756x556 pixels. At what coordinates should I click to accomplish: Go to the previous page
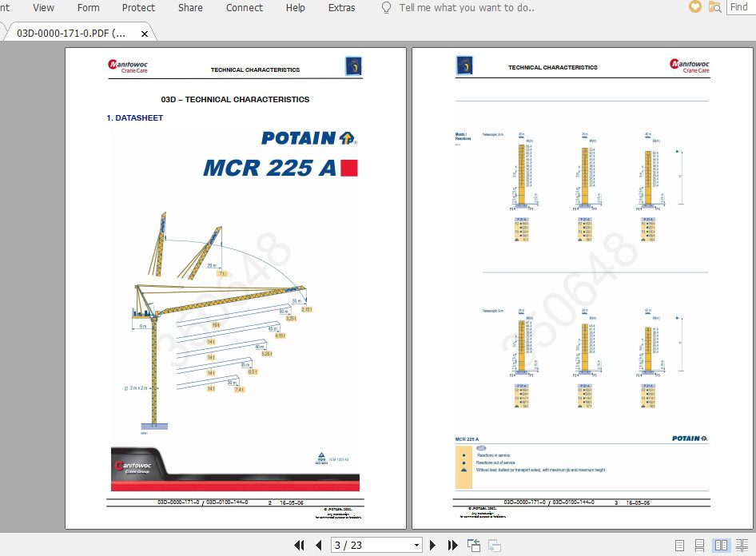point(320,545)
